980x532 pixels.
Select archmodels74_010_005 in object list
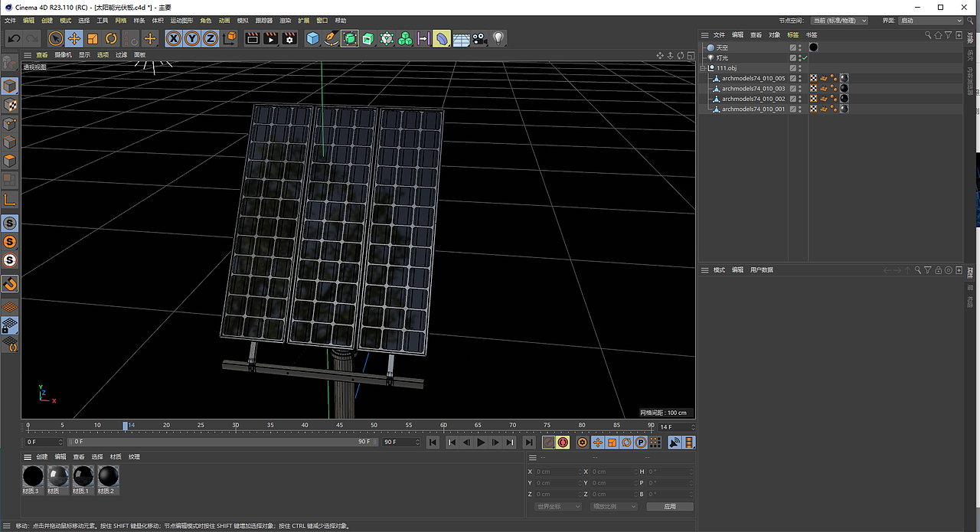(x=753, y=78)
